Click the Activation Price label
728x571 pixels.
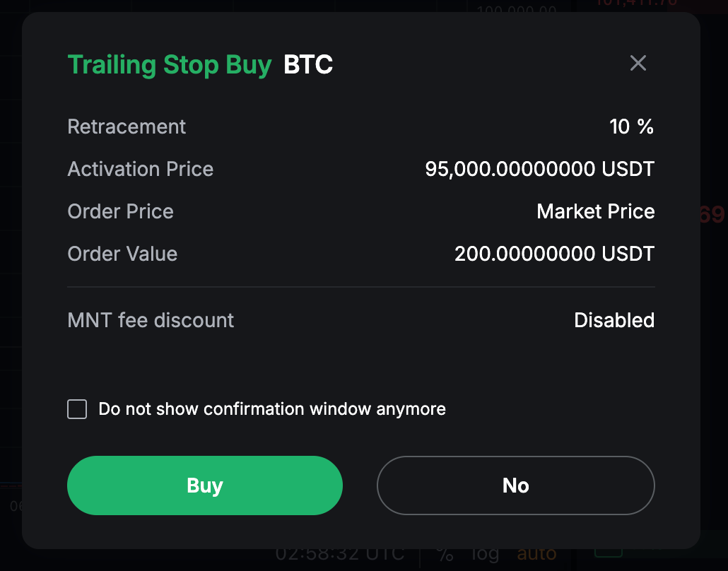point(141,170)
